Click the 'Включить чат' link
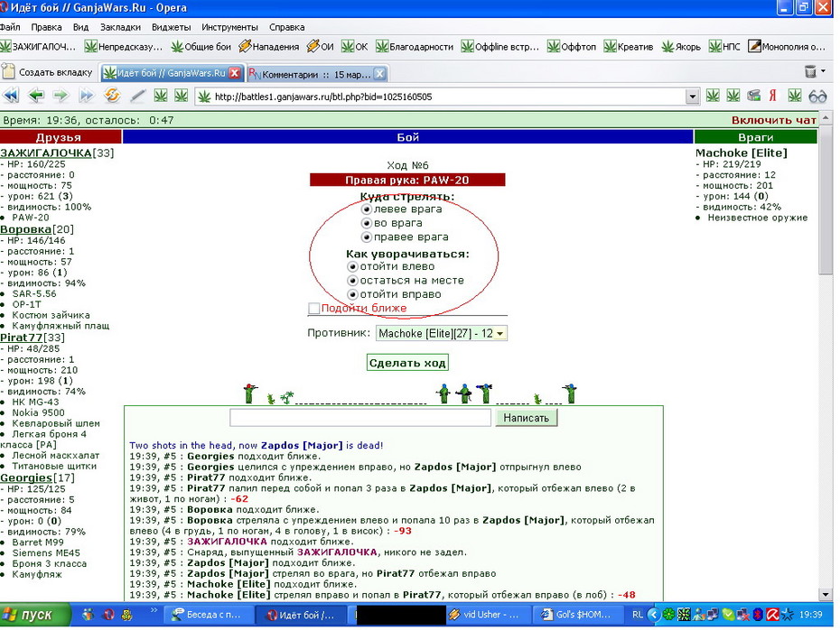The width and height of the screenshot is (840, 630). pos(774,120)
